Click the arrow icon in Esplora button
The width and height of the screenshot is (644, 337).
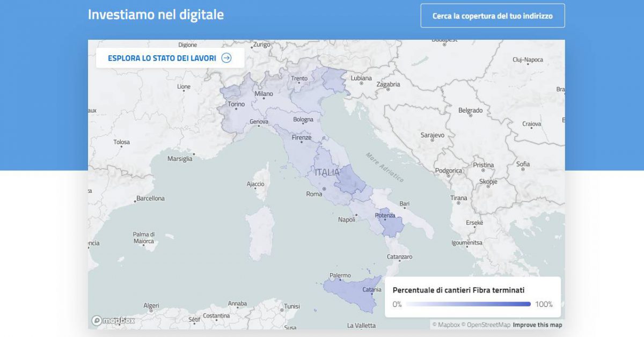[226, 58]
